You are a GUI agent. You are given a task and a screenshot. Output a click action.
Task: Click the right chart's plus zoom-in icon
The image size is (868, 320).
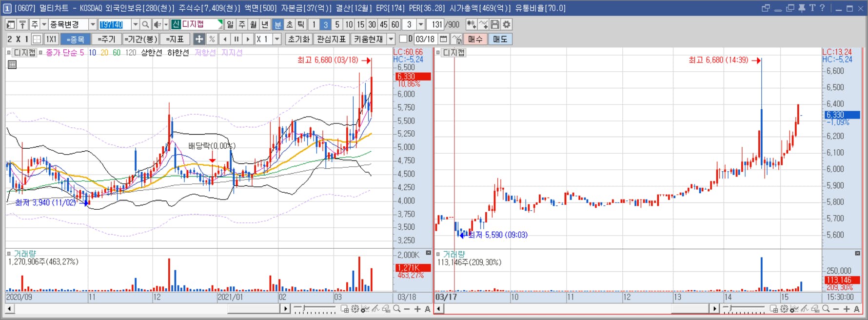pos(847,309)
